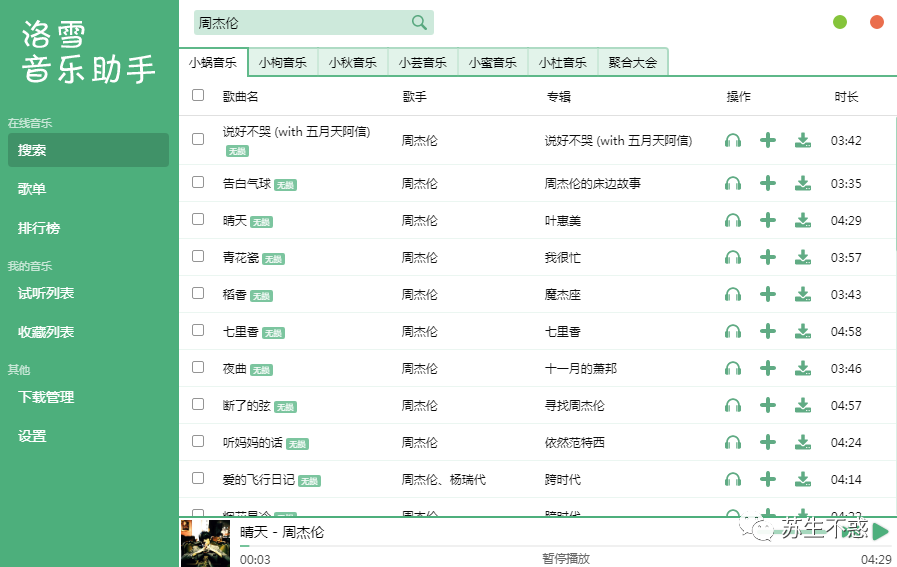Download the song 稻香
Viewport: 897px width, 567px height.
(803, 294)
